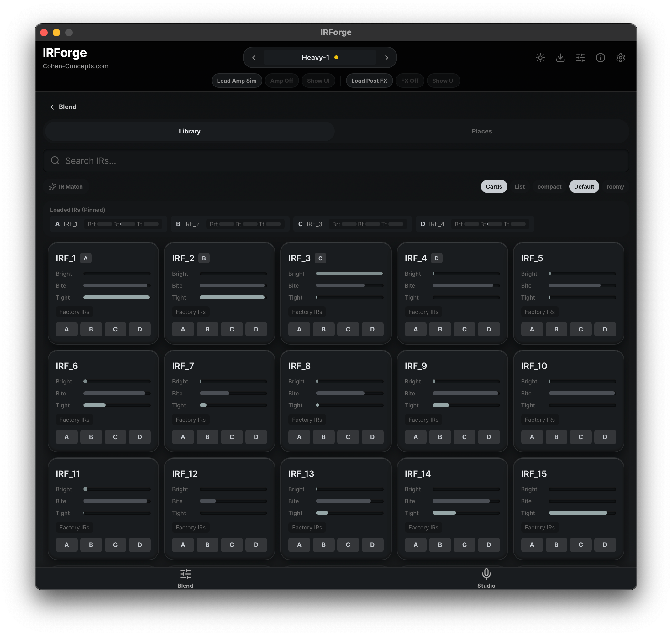Assign IRF_13 to slot A

(299, 545)
